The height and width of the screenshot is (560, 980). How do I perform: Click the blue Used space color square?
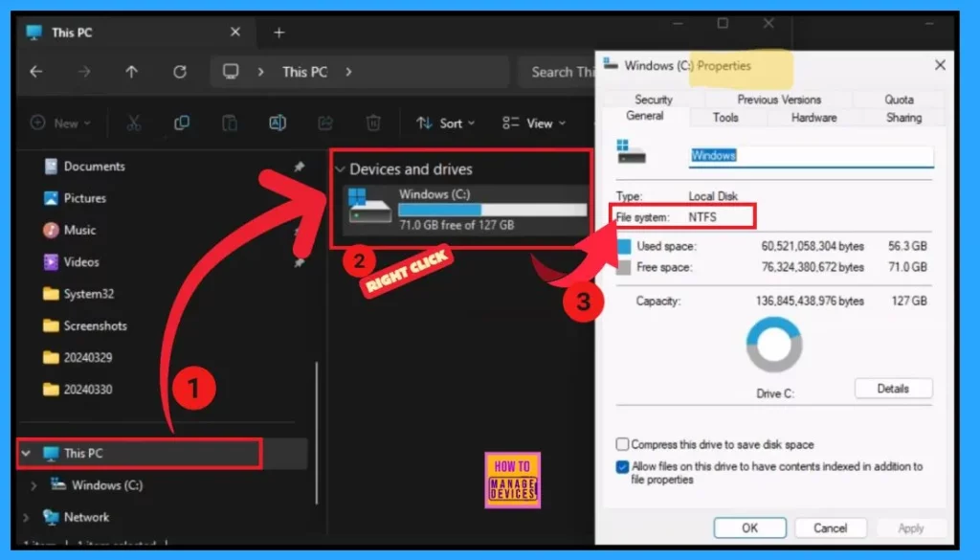point(624,246)
